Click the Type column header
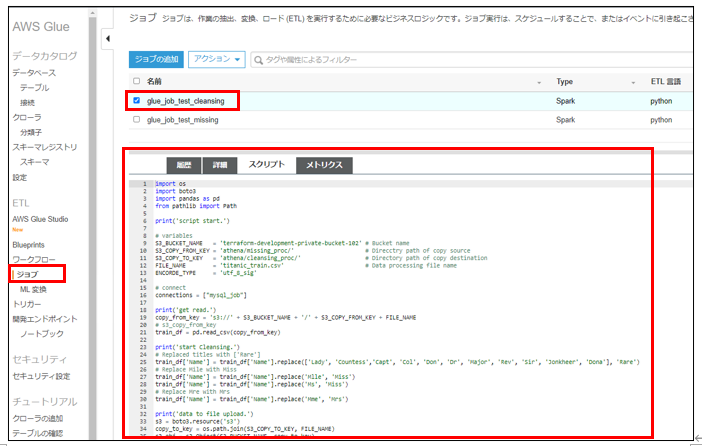The height and width of the screenshot is (446, 702). (564, 81)
